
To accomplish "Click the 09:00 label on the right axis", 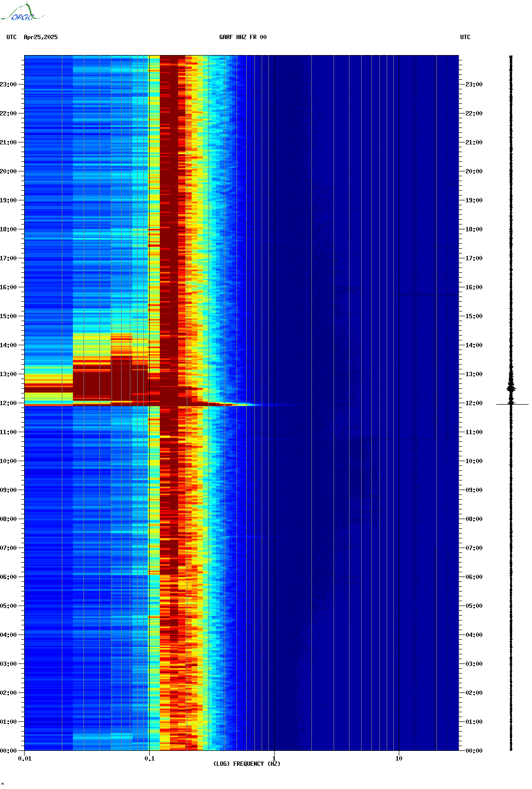I will (474, 490).
